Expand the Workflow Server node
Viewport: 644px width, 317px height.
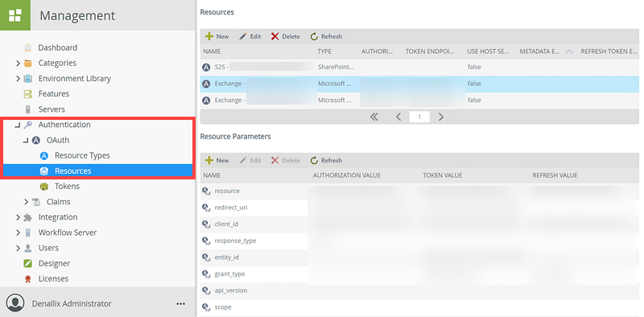click(18, 233)
